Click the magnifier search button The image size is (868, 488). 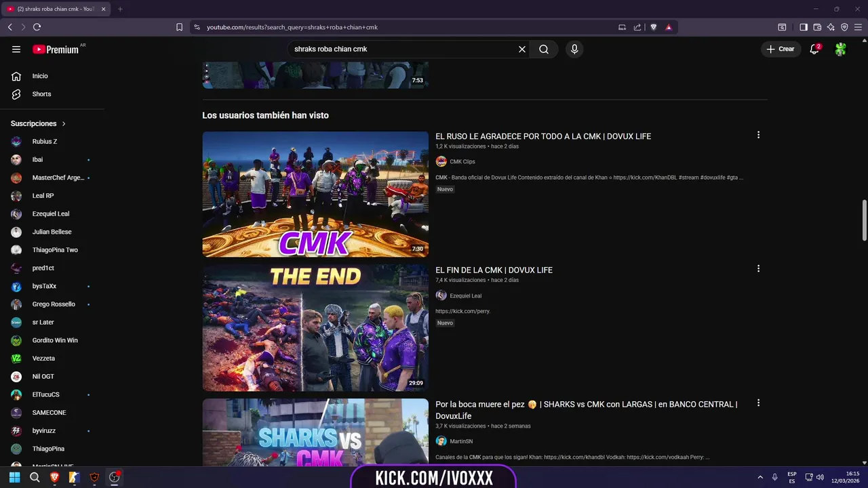pyautogui.click(x=544, y=49)
